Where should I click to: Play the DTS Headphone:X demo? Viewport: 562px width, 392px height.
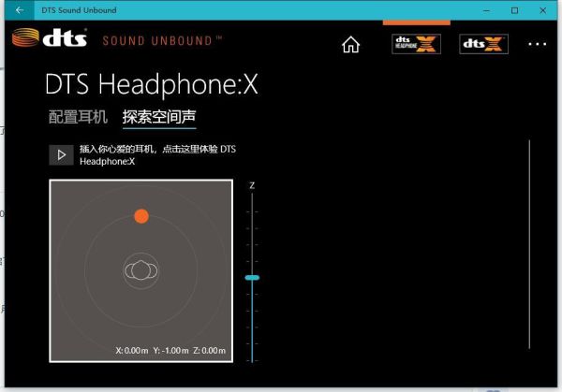coord(61,154)
